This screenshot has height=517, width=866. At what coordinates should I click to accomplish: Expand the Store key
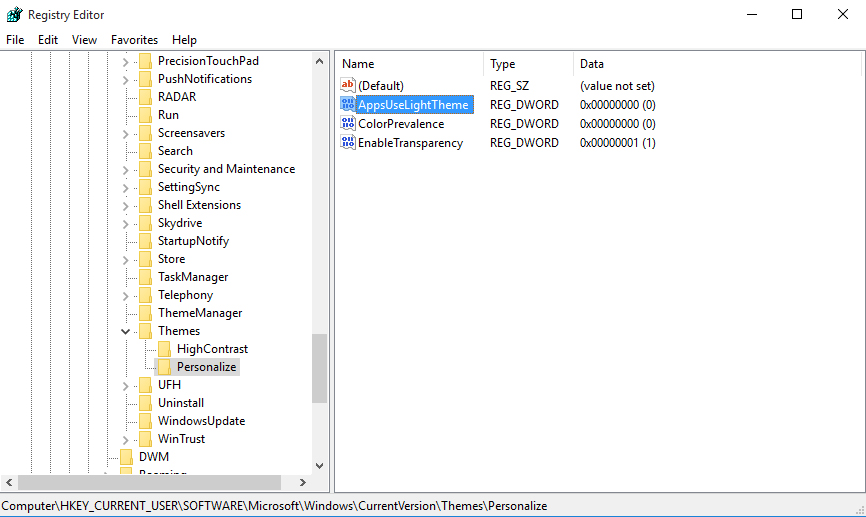pos(125,260)
